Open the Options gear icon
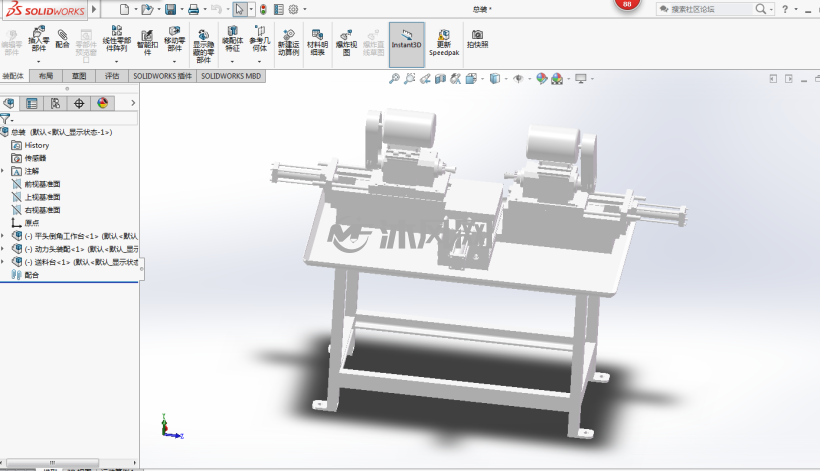The width and height of the screenshot is (820, 471). [294, 9]
